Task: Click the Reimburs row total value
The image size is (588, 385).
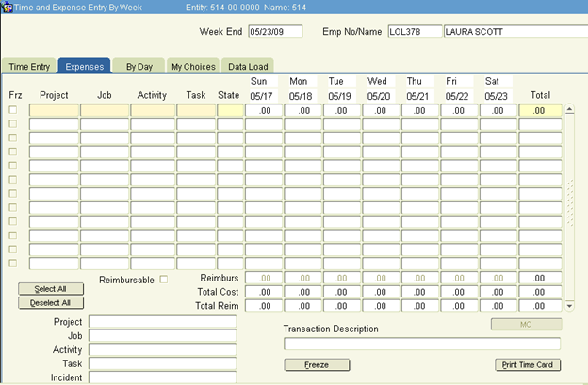Action: pyautogui.click(x=540, y=278)
